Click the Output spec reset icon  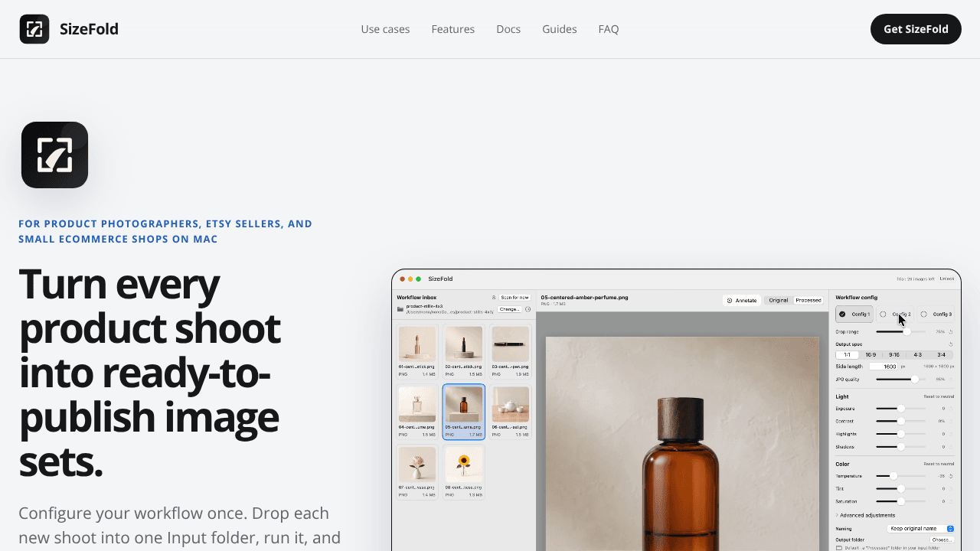click(x=951, y=344)
